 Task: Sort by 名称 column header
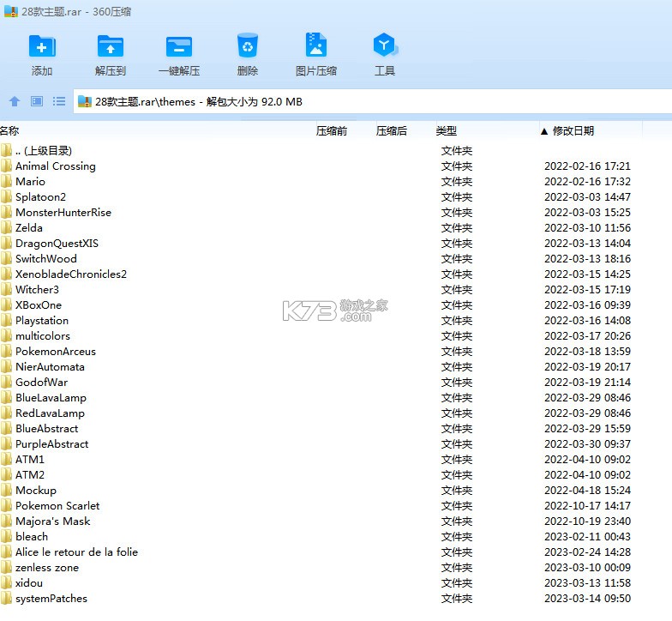[9, 130]
